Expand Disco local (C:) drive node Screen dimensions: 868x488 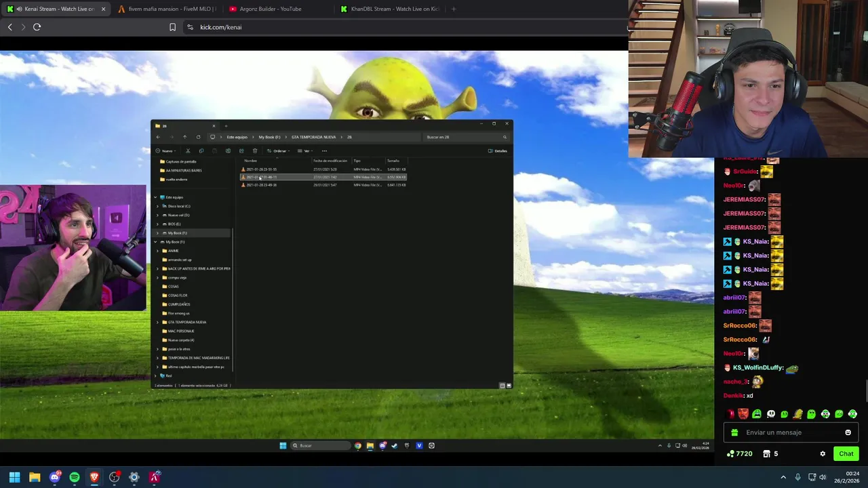(157, 206)
